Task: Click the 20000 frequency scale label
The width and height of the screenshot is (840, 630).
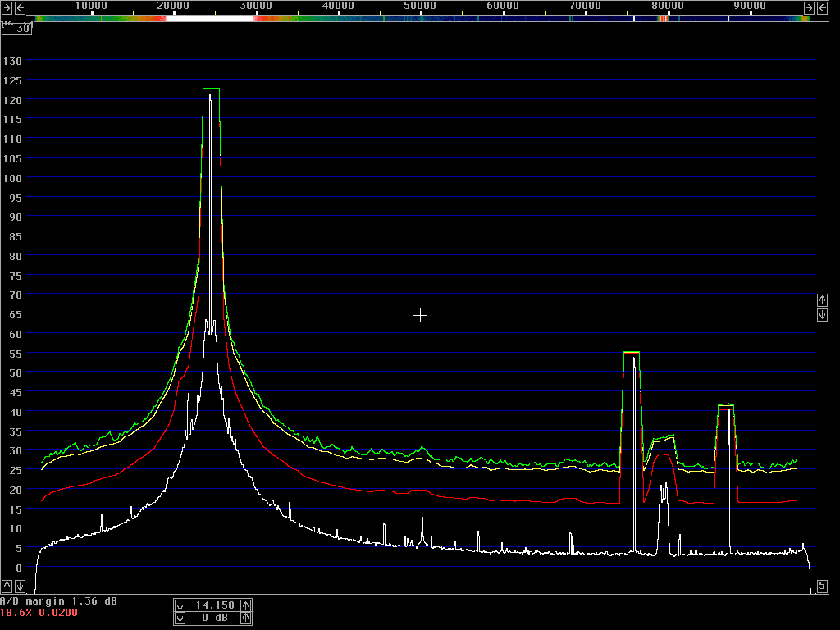Action: pyautogui.click(x=173, y=6)
